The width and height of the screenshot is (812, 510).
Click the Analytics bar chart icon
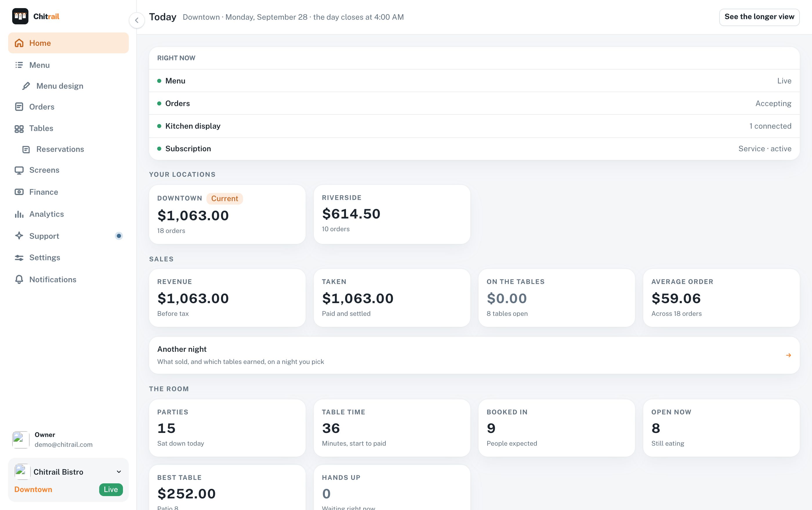[19, 214]
